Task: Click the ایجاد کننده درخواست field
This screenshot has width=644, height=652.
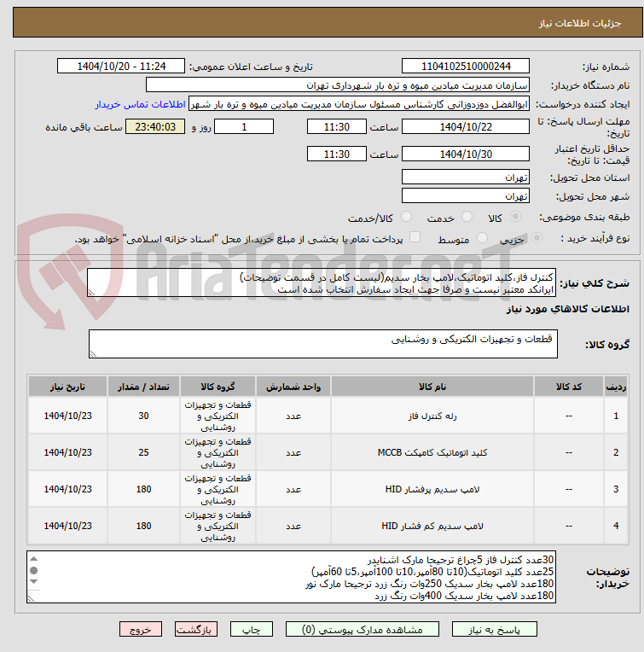Action: [359, 104]
